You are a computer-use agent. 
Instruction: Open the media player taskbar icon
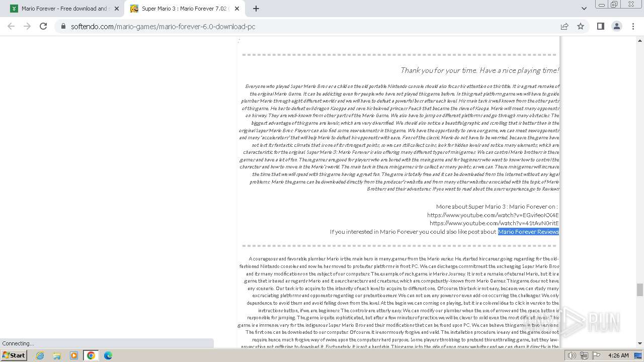tap(74, 355)
